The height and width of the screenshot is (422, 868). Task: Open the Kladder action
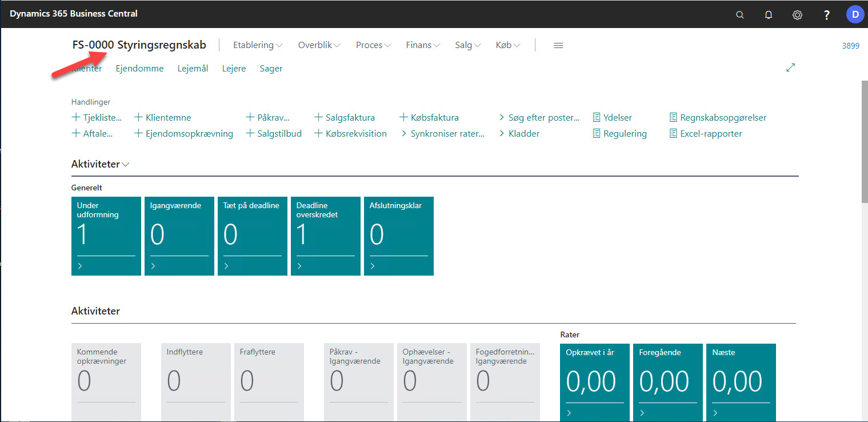tap(519, 134)
